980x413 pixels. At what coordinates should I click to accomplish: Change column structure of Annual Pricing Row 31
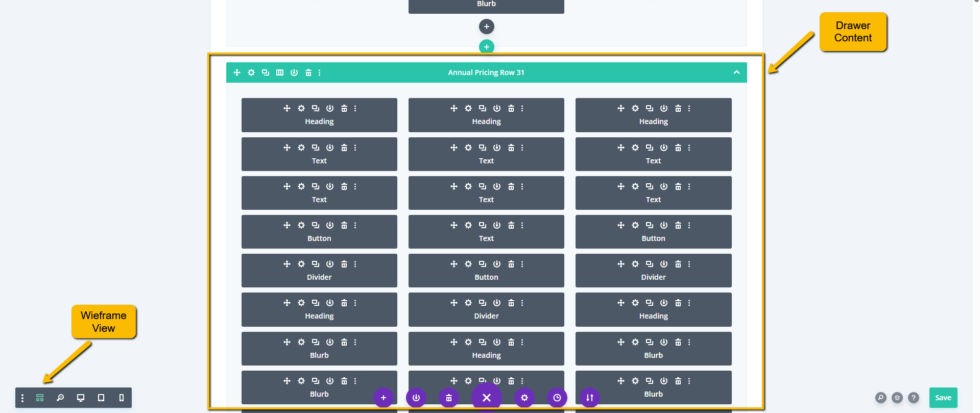pos(280,72)
